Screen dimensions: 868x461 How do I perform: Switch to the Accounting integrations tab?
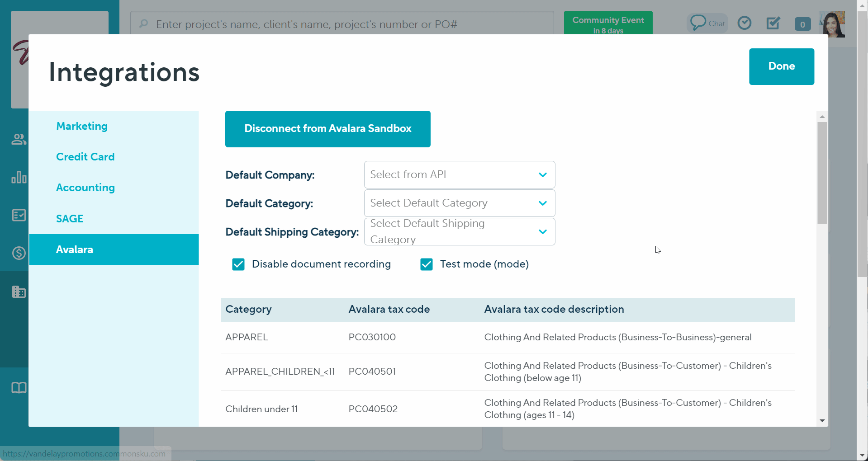point(85,187)
